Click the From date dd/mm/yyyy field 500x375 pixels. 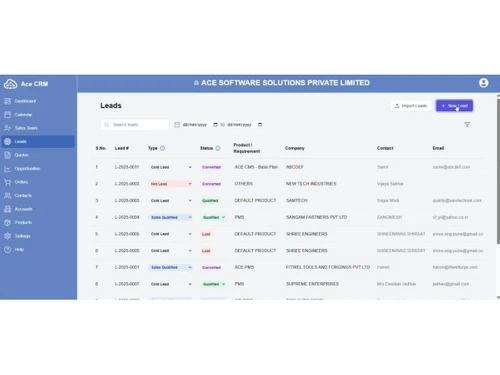pos(195,125)
